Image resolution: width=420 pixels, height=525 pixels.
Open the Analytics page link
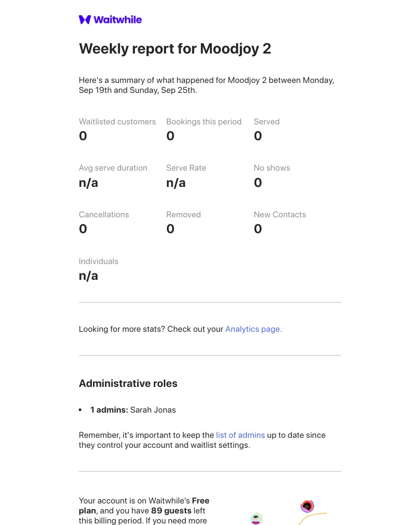(254, 329)
